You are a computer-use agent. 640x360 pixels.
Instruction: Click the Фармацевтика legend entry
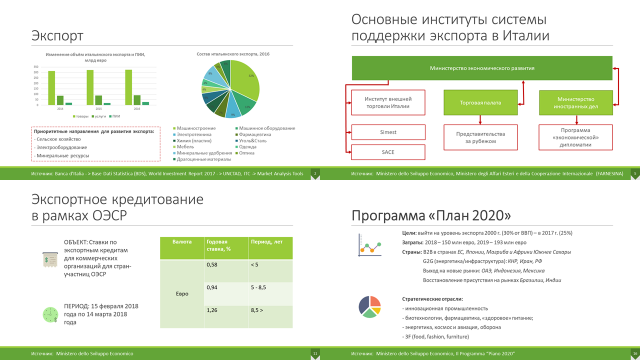(x=253, y=134)
